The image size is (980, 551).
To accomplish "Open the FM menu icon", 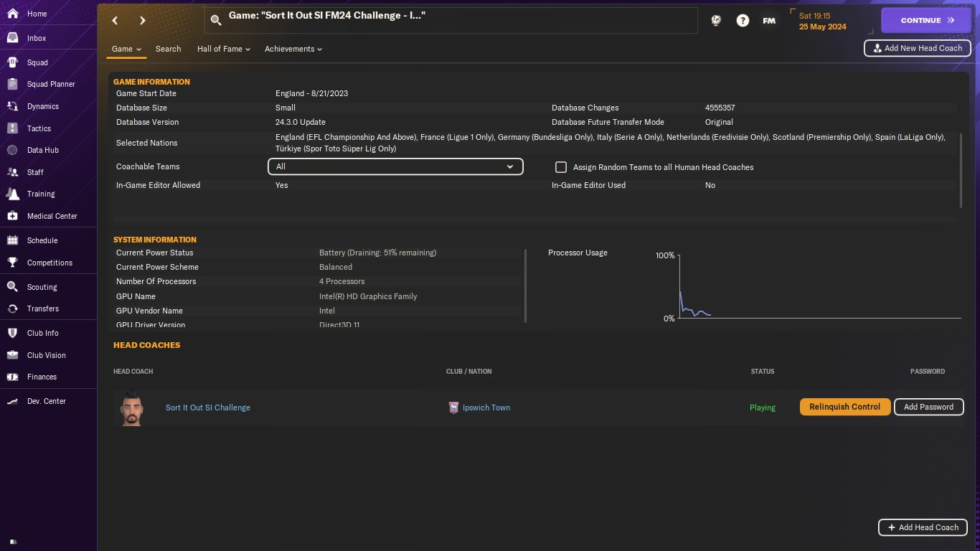I will point(769,20).
